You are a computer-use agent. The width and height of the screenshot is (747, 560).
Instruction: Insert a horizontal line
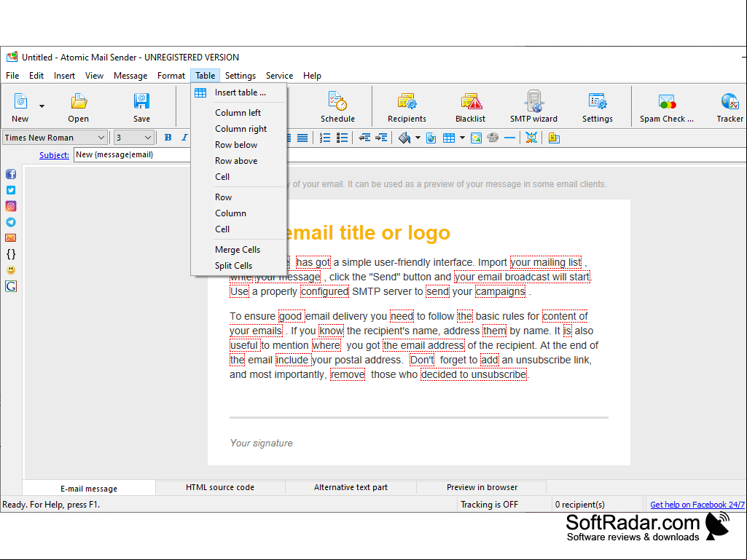(x=509, y=138)
